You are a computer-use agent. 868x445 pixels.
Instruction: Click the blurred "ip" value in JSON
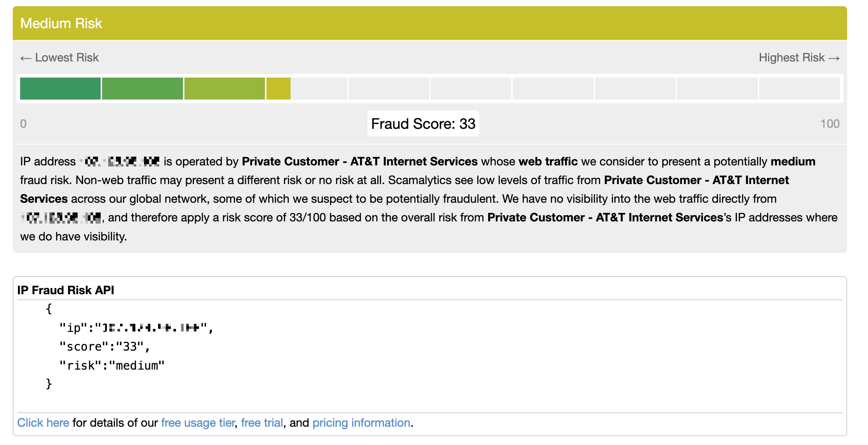click(151, 328)
